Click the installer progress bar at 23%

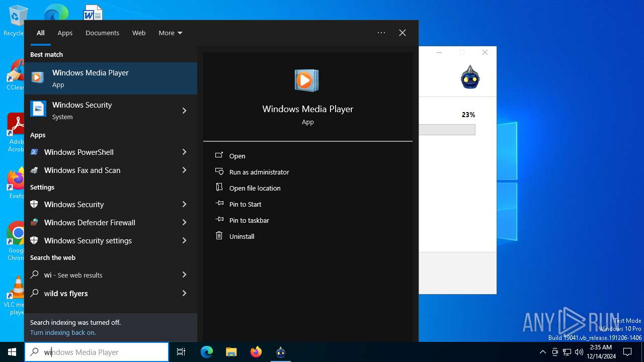447,130
